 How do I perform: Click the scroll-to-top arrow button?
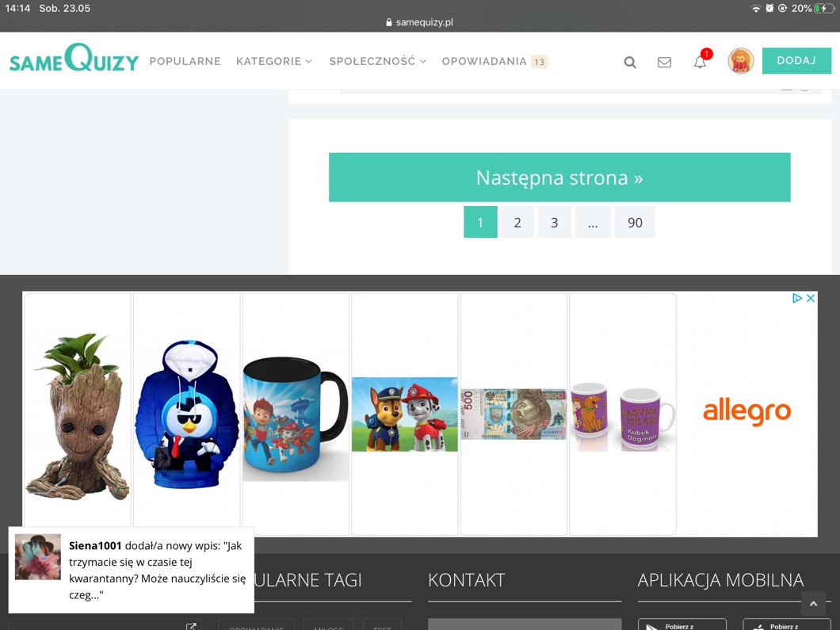click(813, 604)
